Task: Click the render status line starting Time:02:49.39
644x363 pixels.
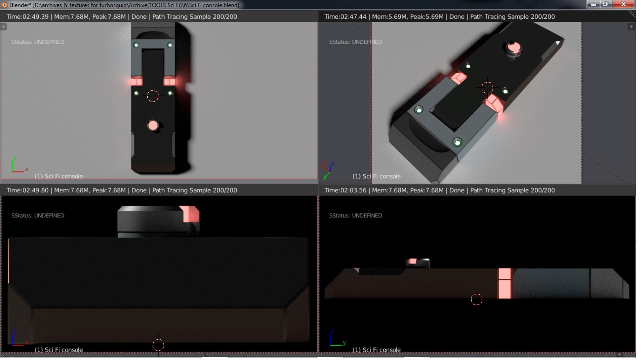Action: click(x=122, y=16)
